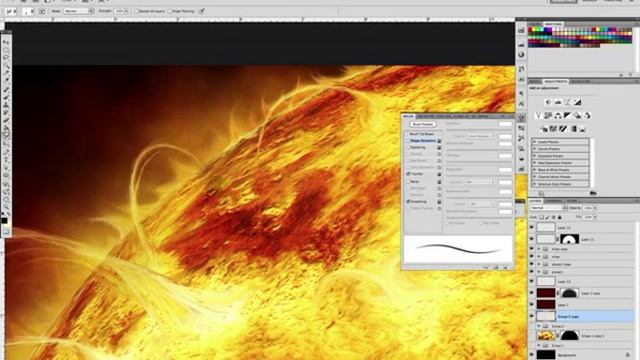Open the Brush tab in brush panel
The image size is (640, 360).
coord(408,116)
